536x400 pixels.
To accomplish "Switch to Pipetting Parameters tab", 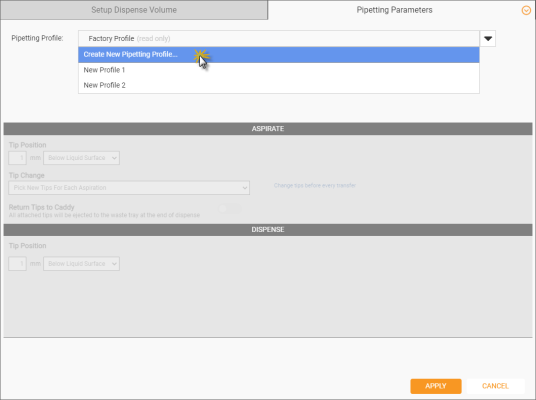I will click(394, 10).
